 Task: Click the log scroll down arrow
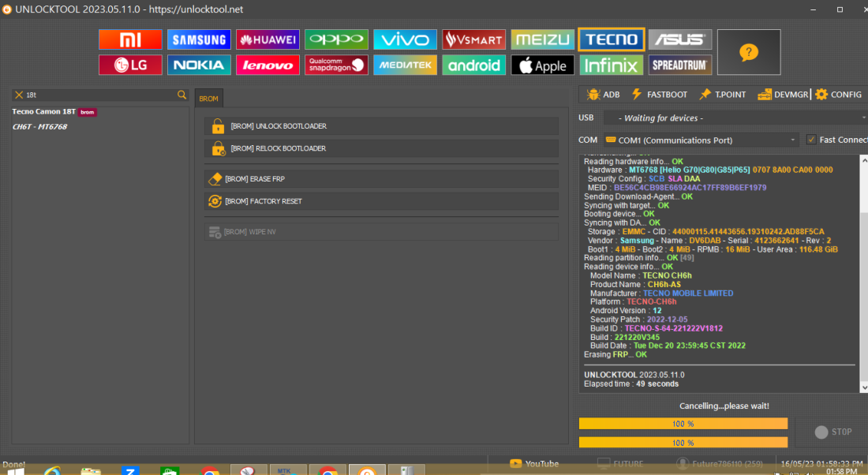tap(863, 387)
